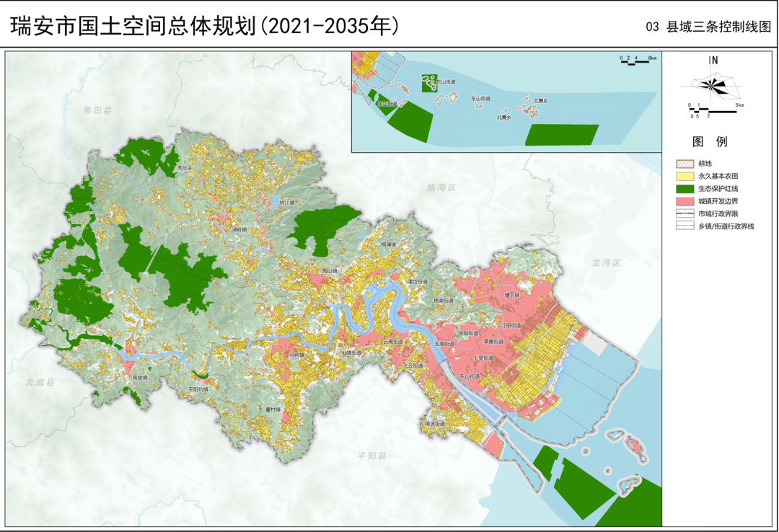Select the 塘下镇 label on the map
779x532 pixels.
tap(512, 295)
